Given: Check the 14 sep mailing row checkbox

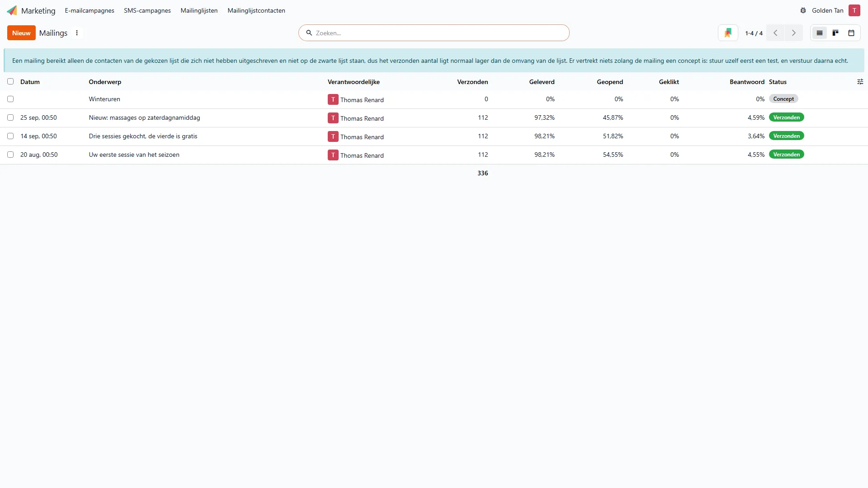Looking at the screenshot, I should 10,136.
